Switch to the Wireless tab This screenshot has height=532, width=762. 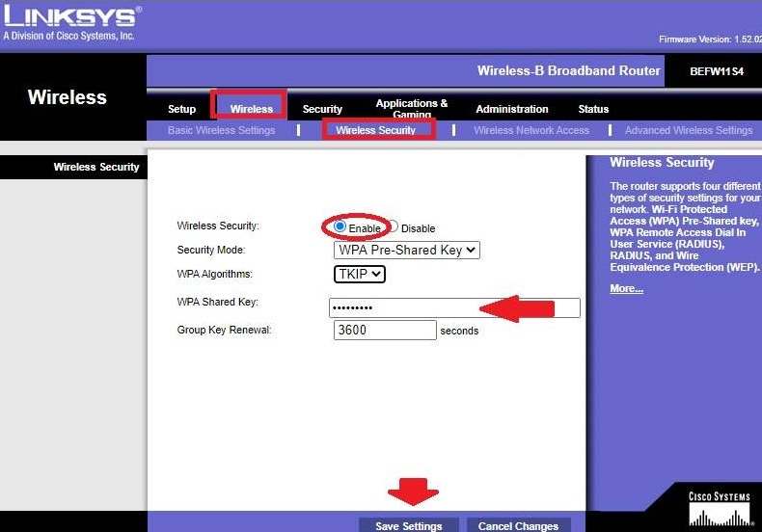point(251,109)
